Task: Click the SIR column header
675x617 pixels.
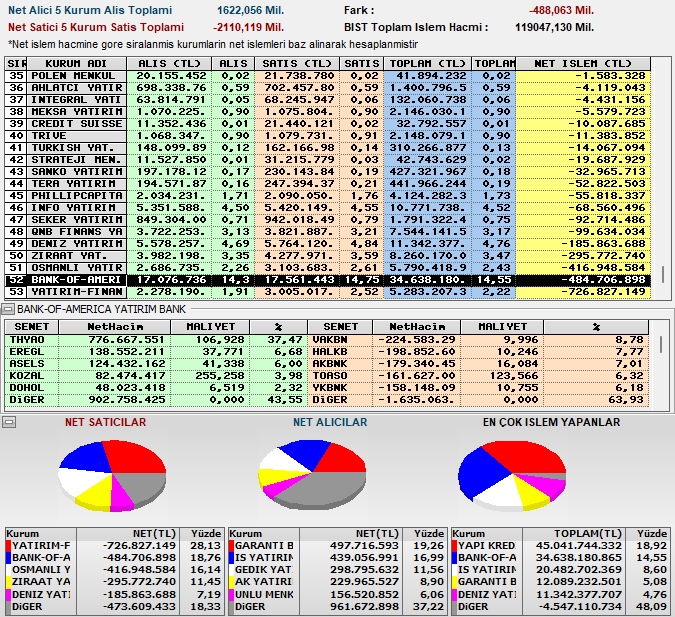Action: 16,64
